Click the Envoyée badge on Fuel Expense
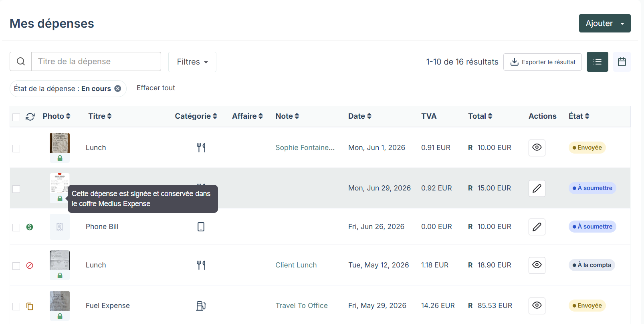The image size is (644, 324). (587, 306)
